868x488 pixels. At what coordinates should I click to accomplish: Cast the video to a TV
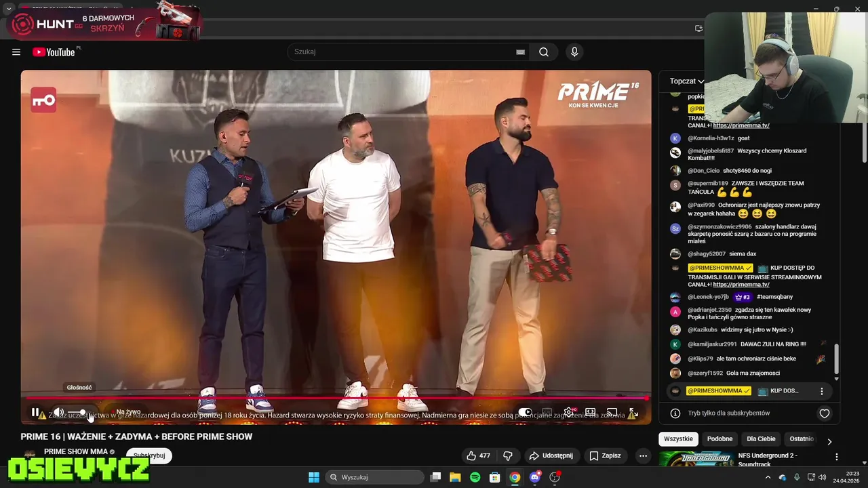[612, 412]
